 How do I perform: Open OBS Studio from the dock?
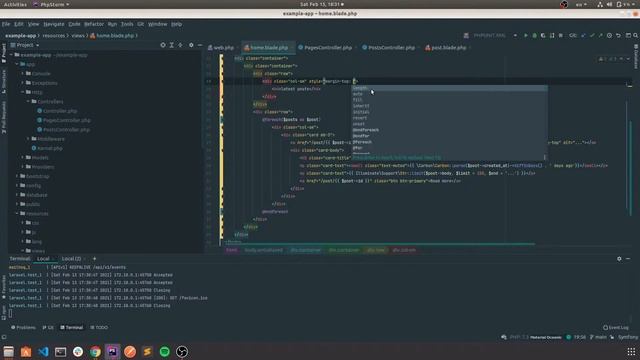pos(182,351)
